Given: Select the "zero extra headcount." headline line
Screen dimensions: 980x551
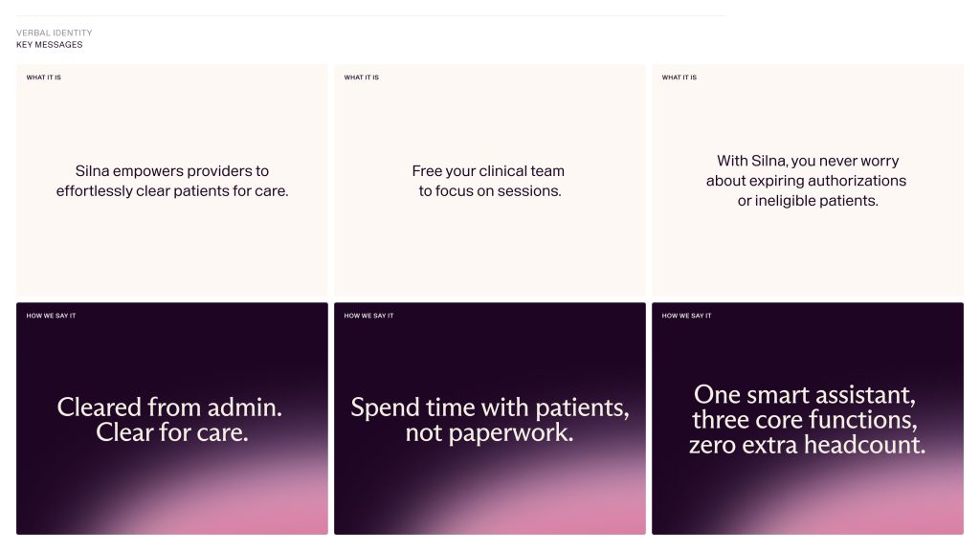Looking at the screenshot, I should tap(807, 445).
